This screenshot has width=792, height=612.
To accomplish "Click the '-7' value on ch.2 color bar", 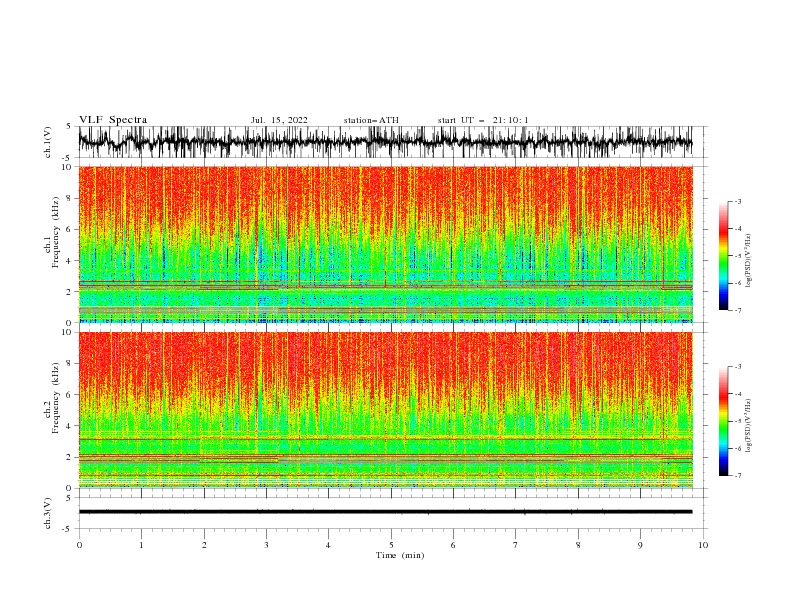I will (x=738, y=476).
